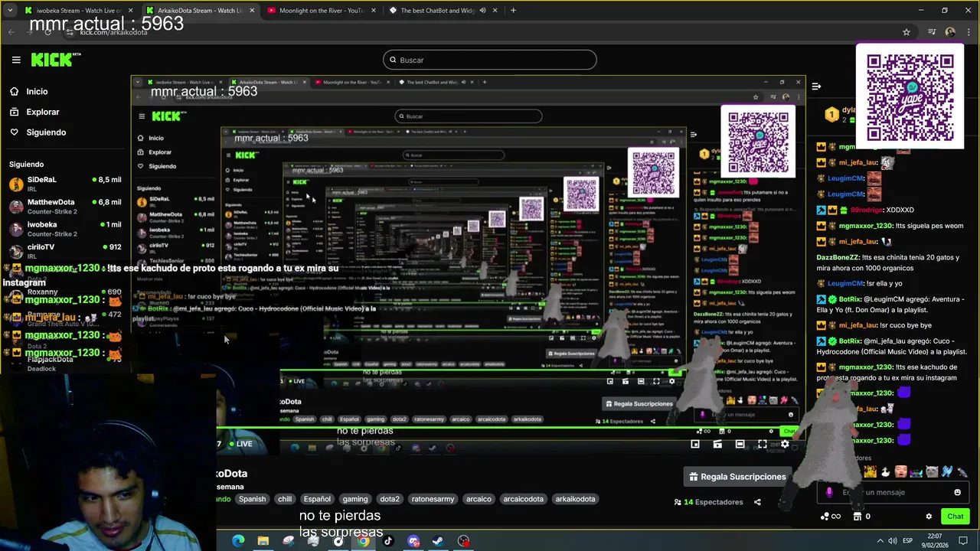This screenshot has width=980, height=551.
Task: Mute audio on the ChatBot tab speaker icon
Action: click(482, 11)
